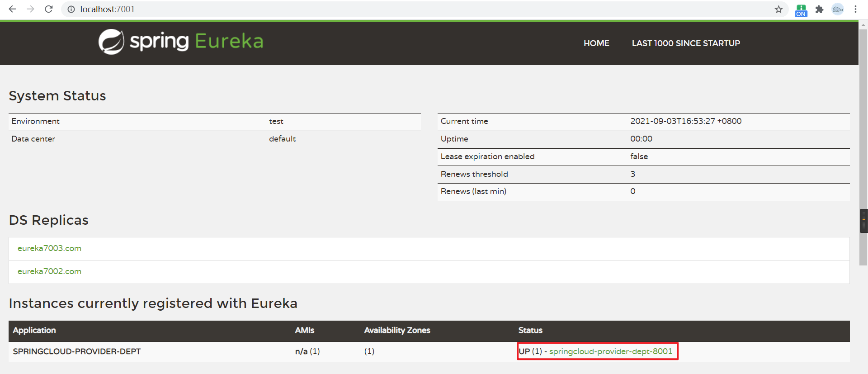868x374 pixels.
Task: Open the browser three-dot menu
Action: (855, 9)
